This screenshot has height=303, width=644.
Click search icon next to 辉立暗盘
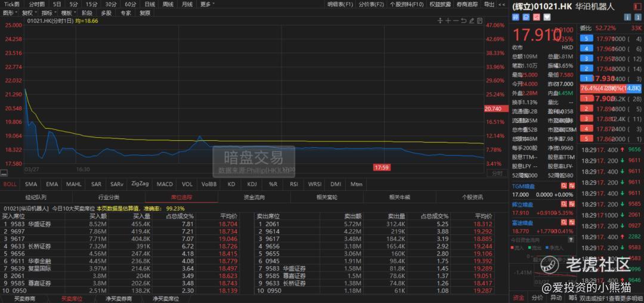[564, 205]
